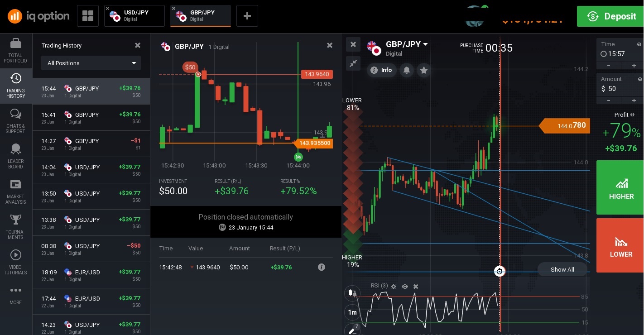Screen dimensions: 644x335
Task: Open the 1m timeframe selector
Action: pos(352,312)
